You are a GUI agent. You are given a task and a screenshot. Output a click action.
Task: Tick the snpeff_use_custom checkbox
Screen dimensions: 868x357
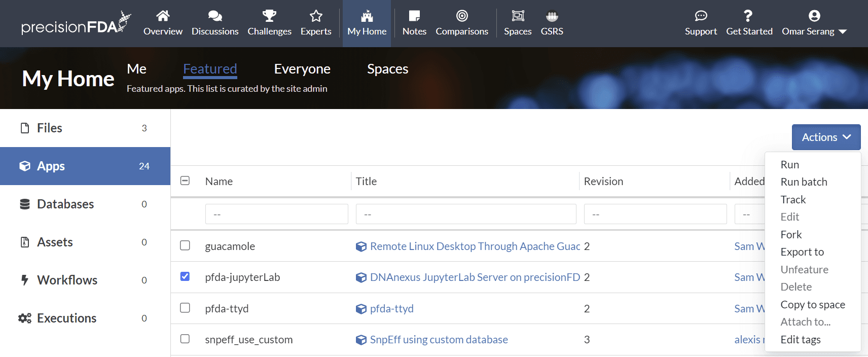185,339
